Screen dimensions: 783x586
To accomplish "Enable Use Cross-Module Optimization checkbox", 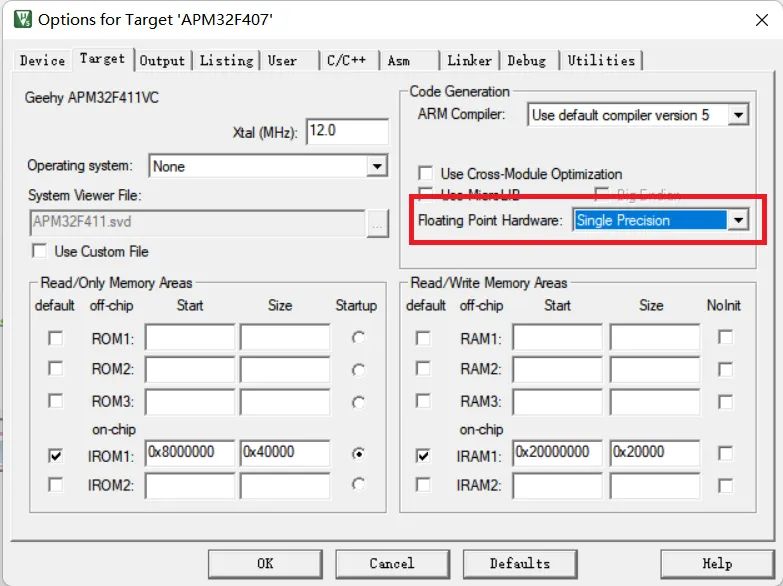I will 426,174.
